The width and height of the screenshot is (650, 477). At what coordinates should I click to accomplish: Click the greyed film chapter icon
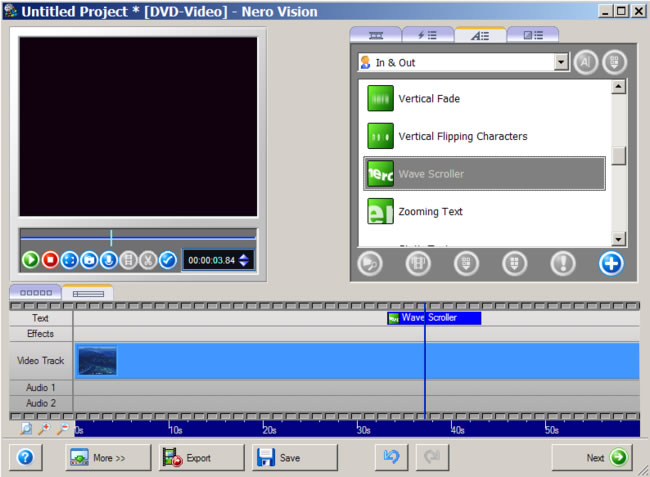(x=129, y=260)
